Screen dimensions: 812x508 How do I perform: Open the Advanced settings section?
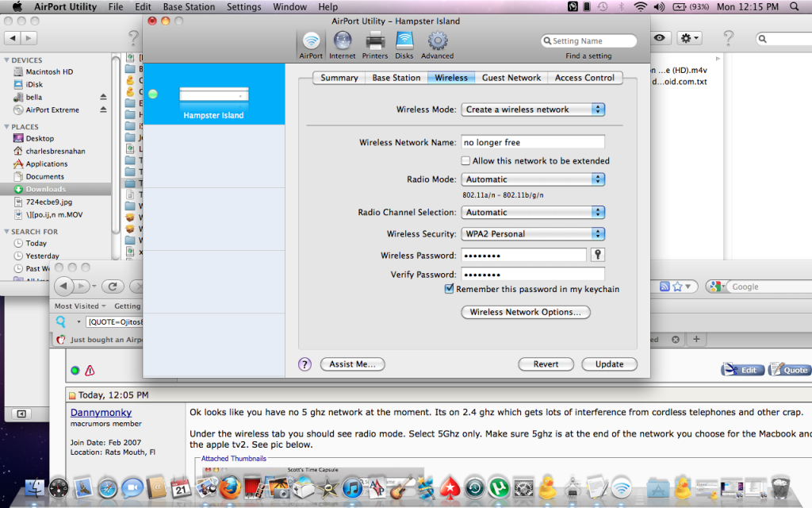pos(437,45)
